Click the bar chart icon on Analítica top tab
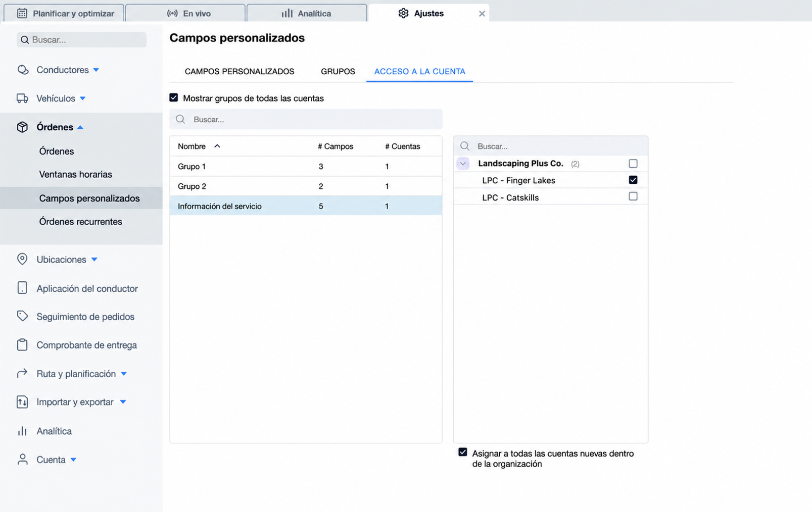Viewport: 812px width, 512px height. click(287, 13)
